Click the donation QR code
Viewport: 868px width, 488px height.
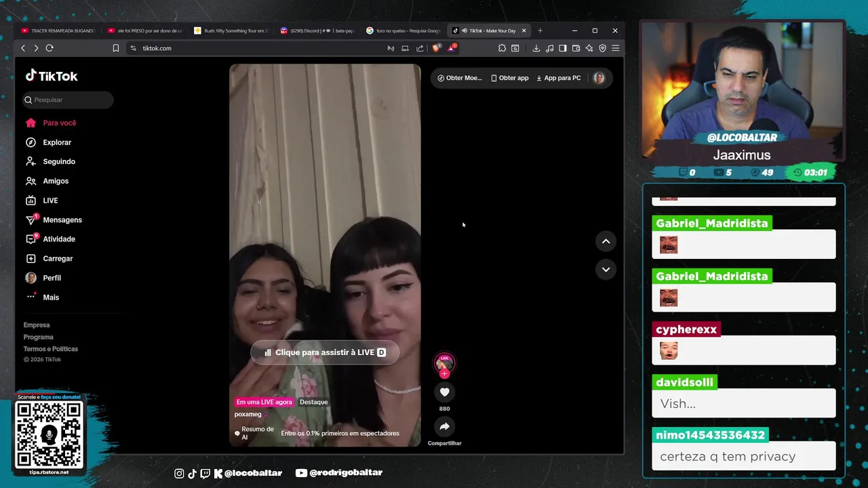[50, 434]
